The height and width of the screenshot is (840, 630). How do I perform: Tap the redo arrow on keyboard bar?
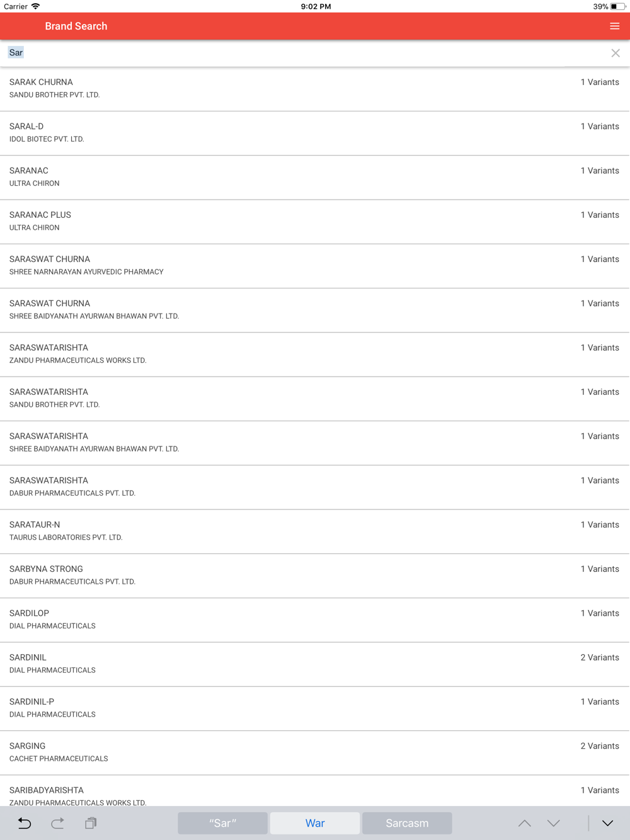[x=57, y=823]
